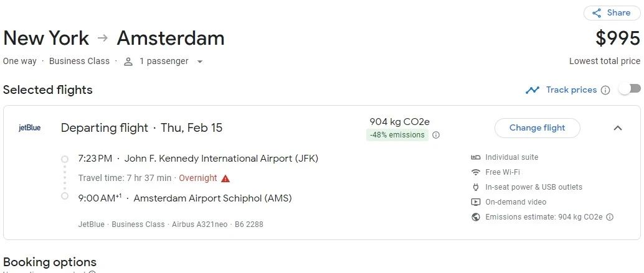Click the Share icon button
644x273 pixels.
click(x=597, y=13)
